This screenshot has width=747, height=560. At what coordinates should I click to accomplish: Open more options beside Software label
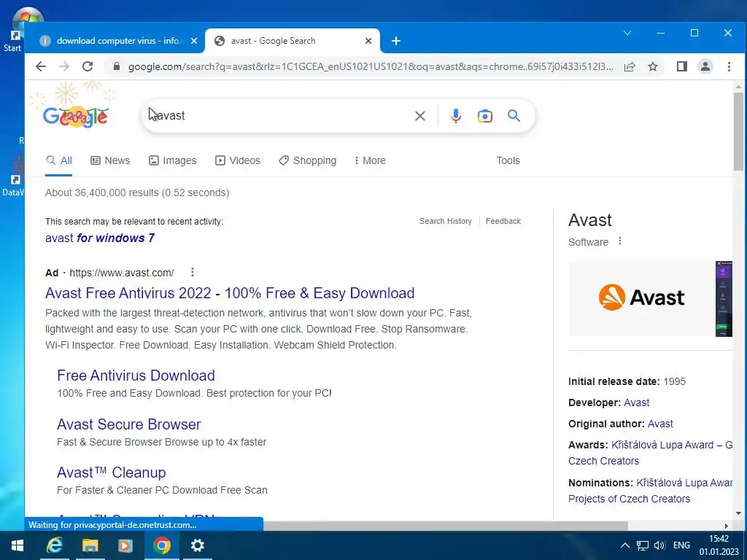[620, 241]
